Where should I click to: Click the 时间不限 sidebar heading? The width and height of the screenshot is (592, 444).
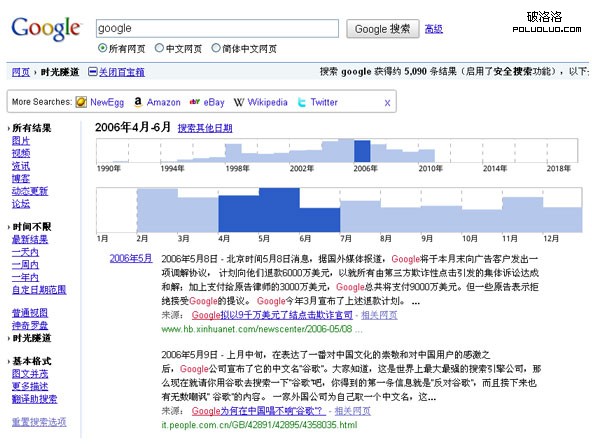click(32, 227)
